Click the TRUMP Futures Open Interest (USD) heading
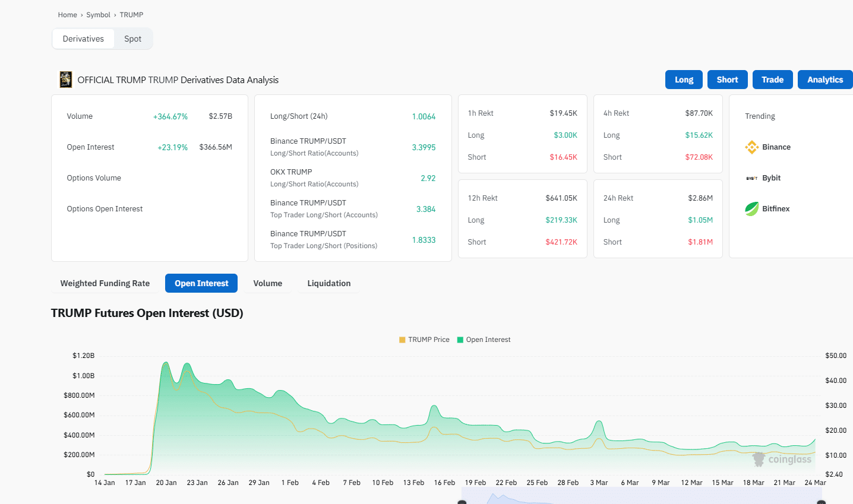The height and width of the screenshot is (504, 853). [147, 313]
